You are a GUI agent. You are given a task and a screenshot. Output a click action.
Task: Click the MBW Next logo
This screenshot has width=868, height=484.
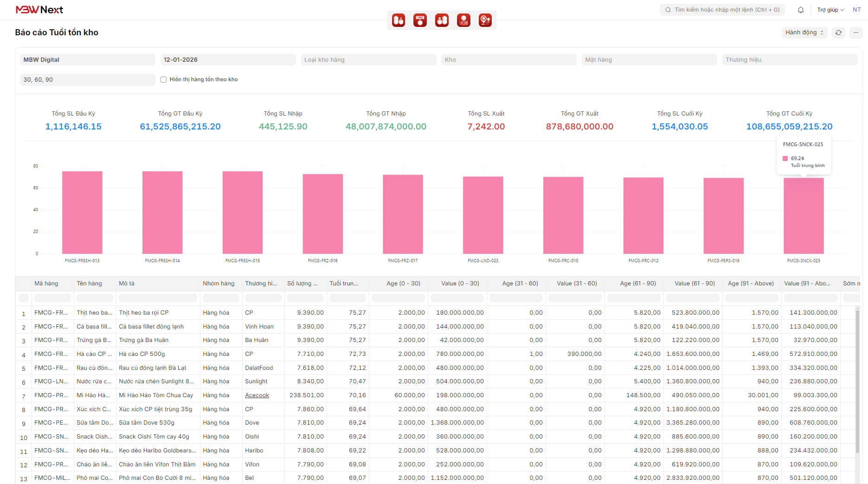[39, 10]
